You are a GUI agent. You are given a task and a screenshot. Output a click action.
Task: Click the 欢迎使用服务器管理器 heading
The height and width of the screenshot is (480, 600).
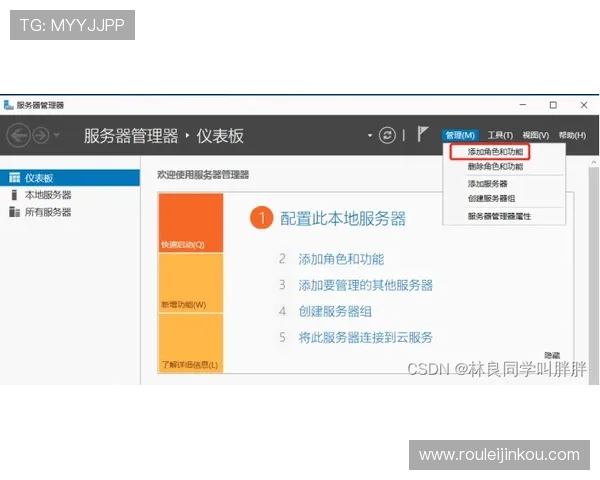coord(203,175)
